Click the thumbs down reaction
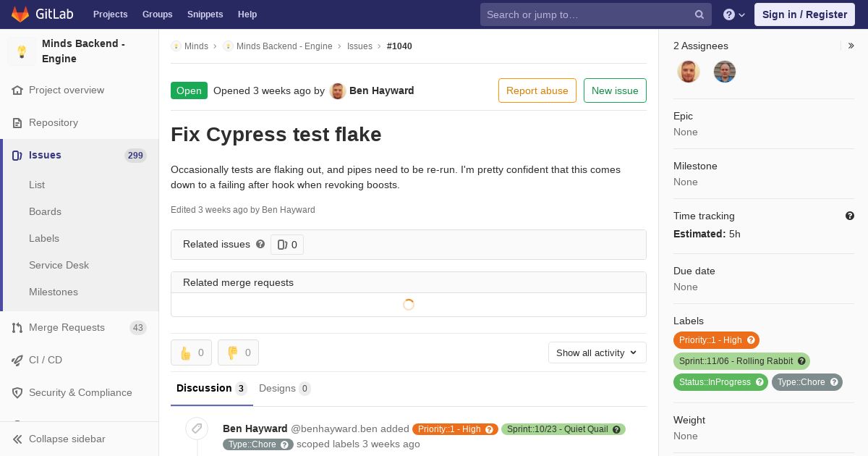 [238, 352]
